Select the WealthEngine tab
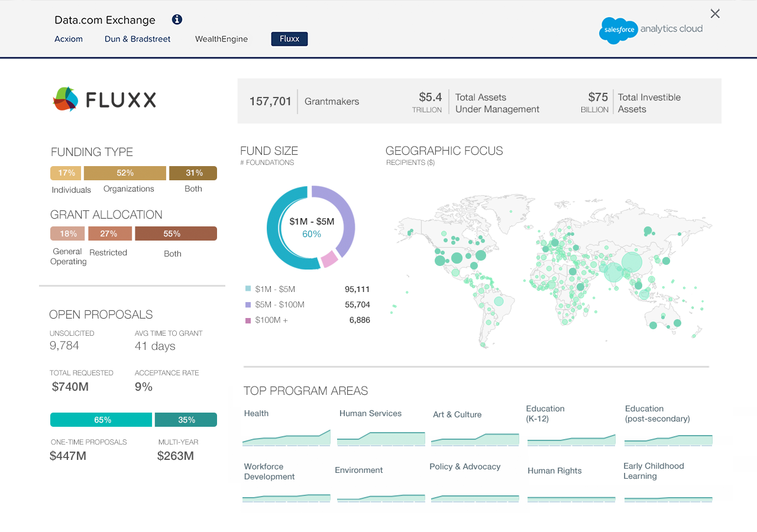This screenshot has width=757, height=532. click(x=221, y=39)
